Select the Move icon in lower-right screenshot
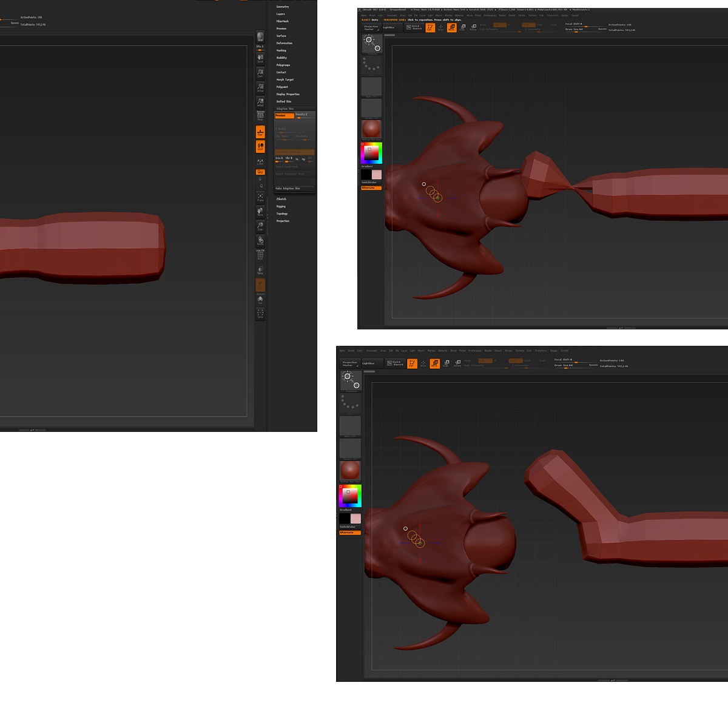Viewport: 728px width, 728px height. coord(434,363)
